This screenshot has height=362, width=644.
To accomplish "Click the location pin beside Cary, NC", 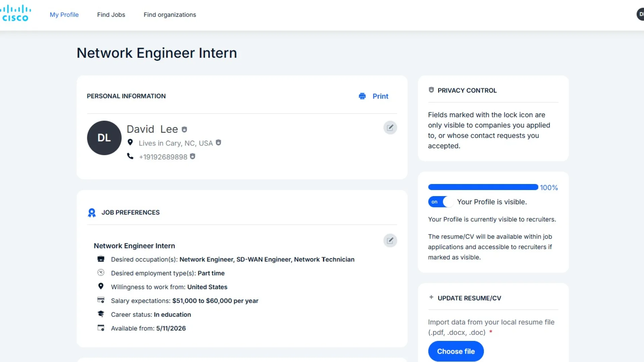I will [130, 142].
